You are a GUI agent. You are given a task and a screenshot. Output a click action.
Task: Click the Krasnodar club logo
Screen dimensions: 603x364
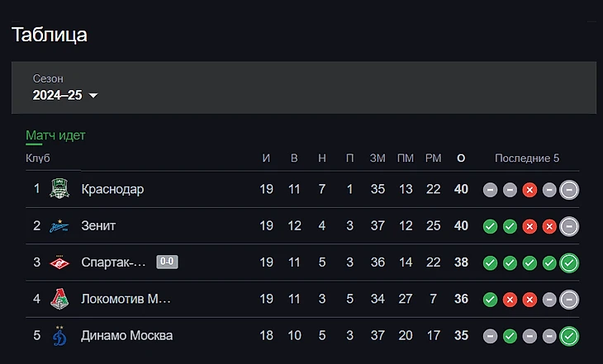coord(58,189)
